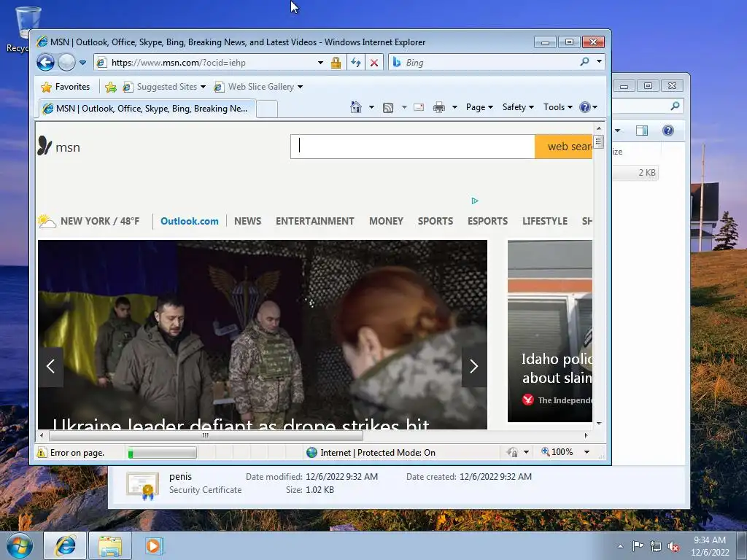Click the address bar URL field
Image resolution: width=747 pixels, height=560 pixels.
coord(205,63)
